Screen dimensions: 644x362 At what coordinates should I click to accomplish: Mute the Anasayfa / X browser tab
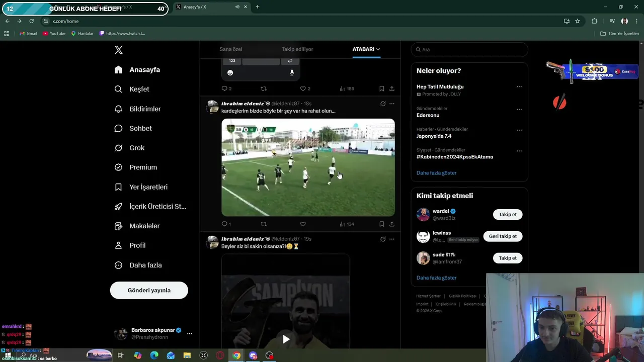pyautogui.click(x=237, y=7)
